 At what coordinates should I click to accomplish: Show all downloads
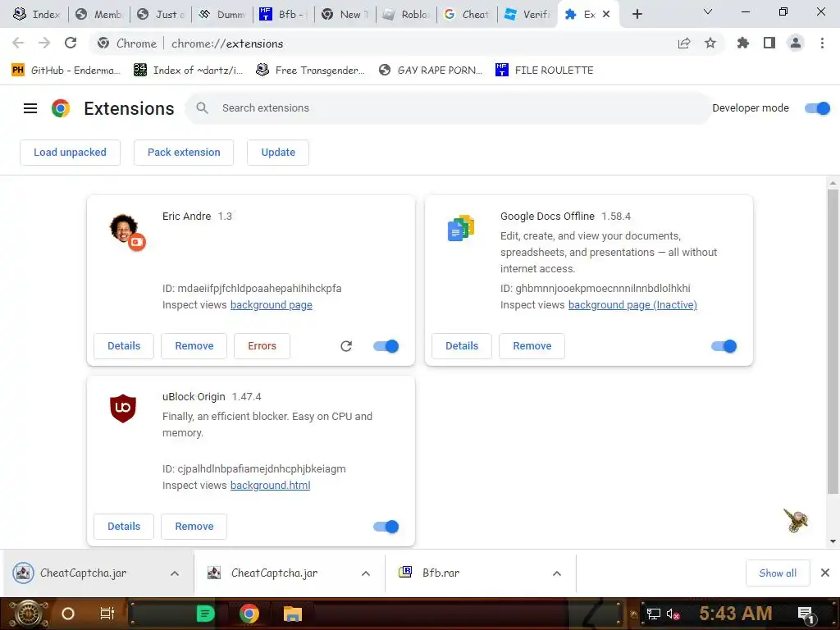pos(778,573)
